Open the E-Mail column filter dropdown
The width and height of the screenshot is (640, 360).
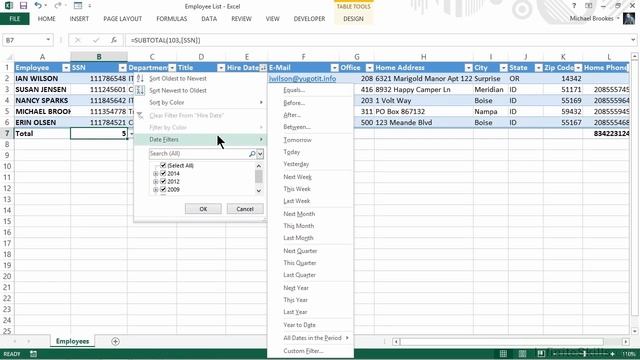click(335, 68)
